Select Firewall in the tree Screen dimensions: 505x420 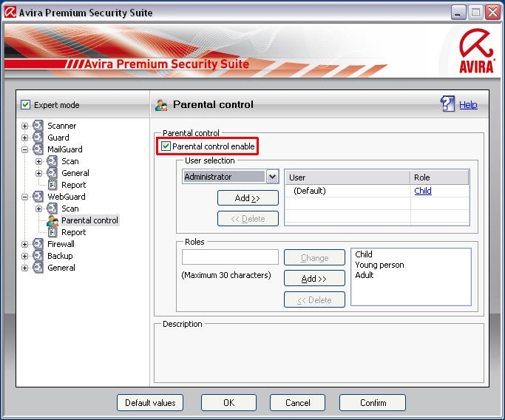(x=61, y=244)
